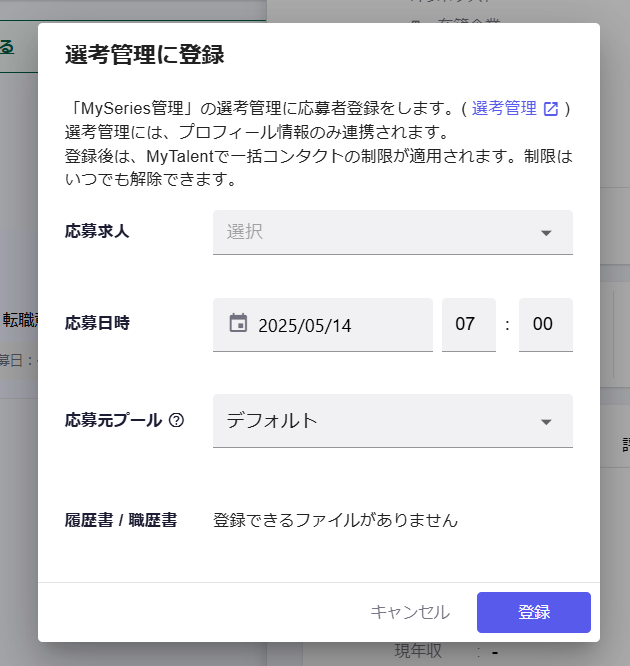Click the minute field showing 00

pos(545,325)
